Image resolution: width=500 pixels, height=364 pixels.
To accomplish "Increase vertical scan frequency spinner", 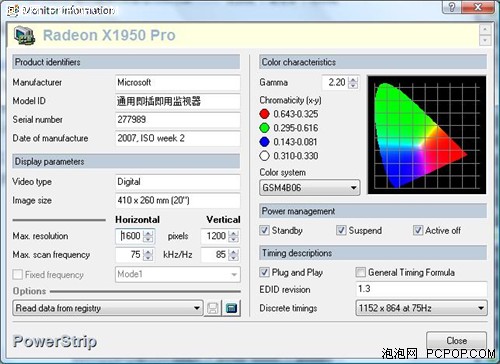I will (234, 252).
